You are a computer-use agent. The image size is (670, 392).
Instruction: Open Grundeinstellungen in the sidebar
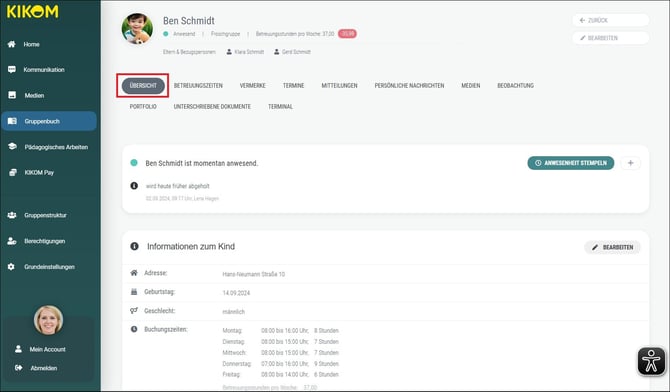click(x=50, y=267)
